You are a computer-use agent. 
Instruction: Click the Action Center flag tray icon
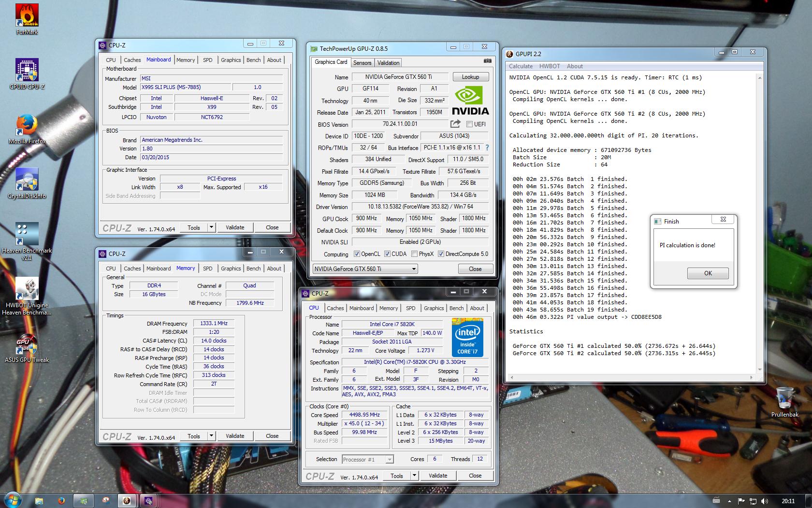[741, 501]
